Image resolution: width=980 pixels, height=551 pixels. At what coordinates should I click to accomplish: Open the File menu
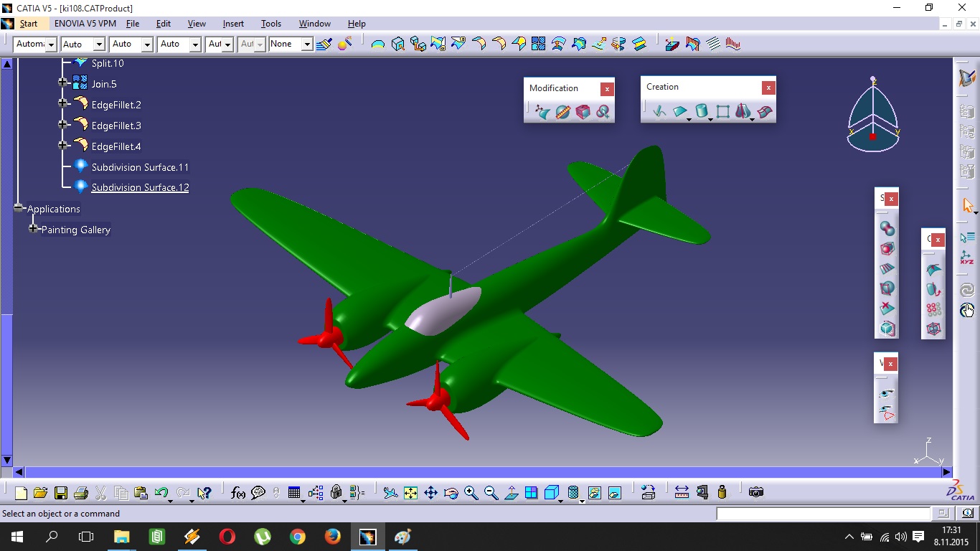(133, 24)
